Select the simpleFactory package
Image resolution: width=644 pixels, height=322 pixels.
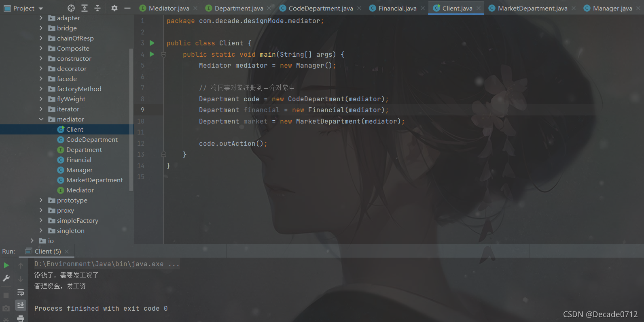(x=78, y=220)
